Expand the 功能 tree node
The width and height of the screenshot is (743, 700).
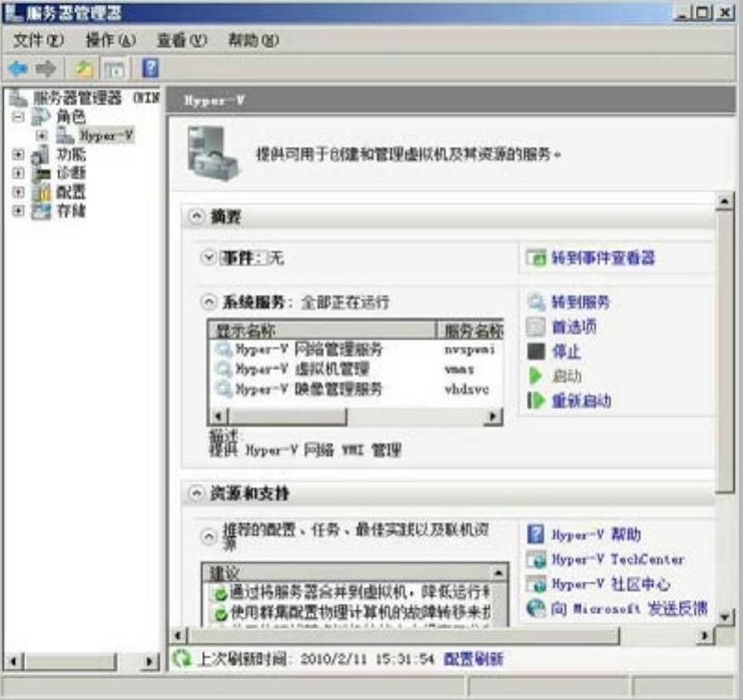[18, 155]
